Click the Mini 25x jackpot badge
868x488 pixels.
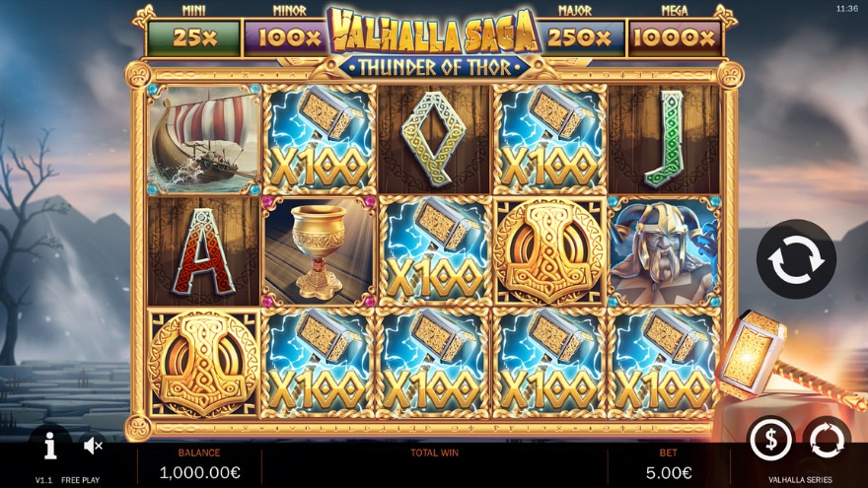(x=193, y=37)
